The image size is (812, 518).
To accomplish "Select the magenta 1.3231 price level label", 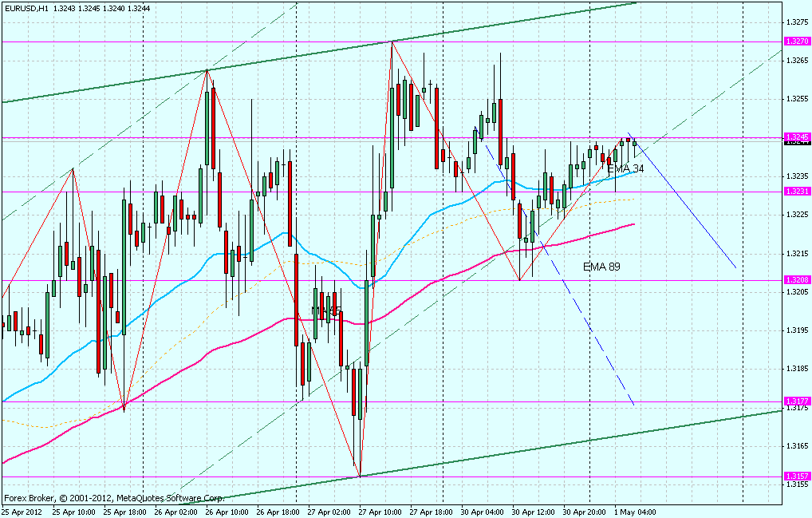I will (797, 191).
